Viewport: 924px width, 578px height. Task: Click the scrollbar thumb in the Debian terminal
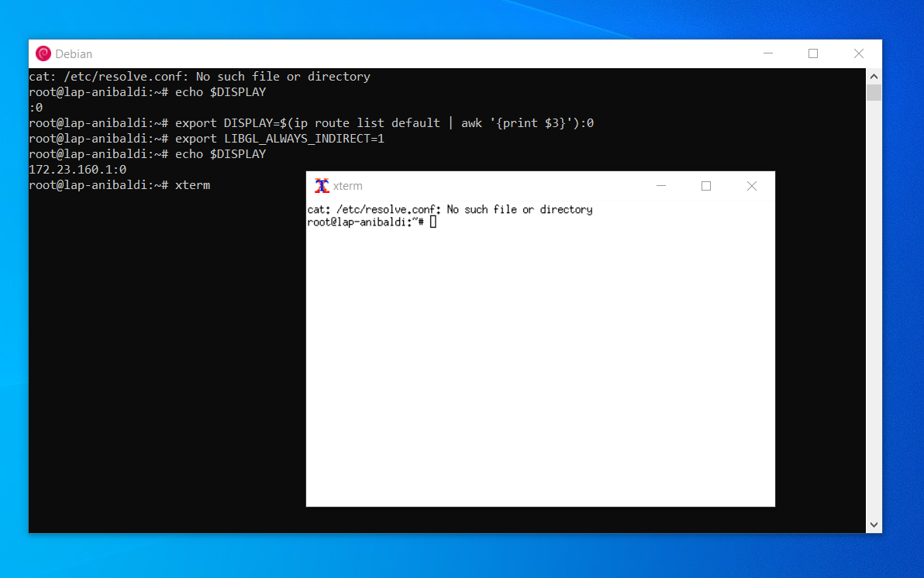point(874,93)
